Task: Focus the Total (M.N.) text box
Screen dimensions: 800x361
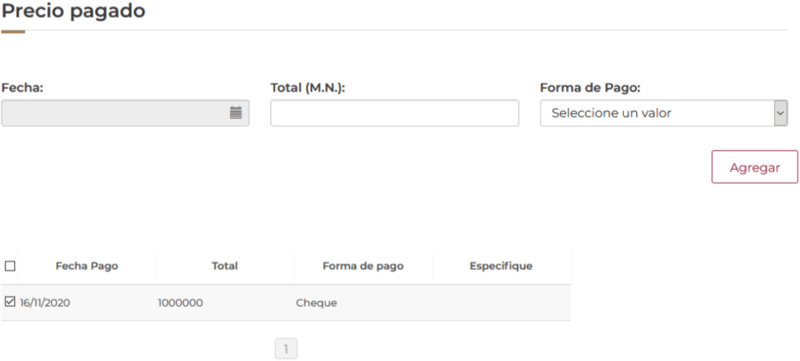Action: 394,113
